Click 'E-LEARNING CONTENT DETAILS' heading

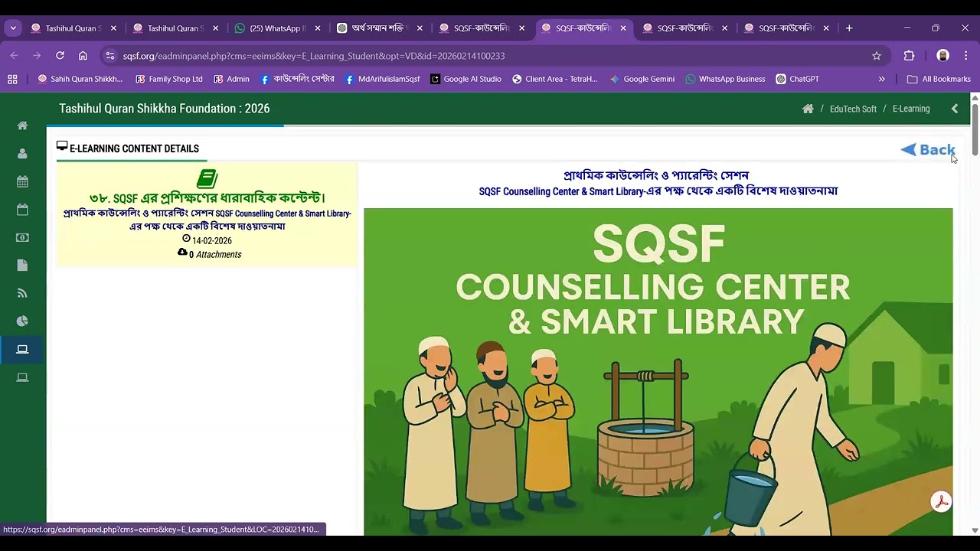click(x=134, y=148)
